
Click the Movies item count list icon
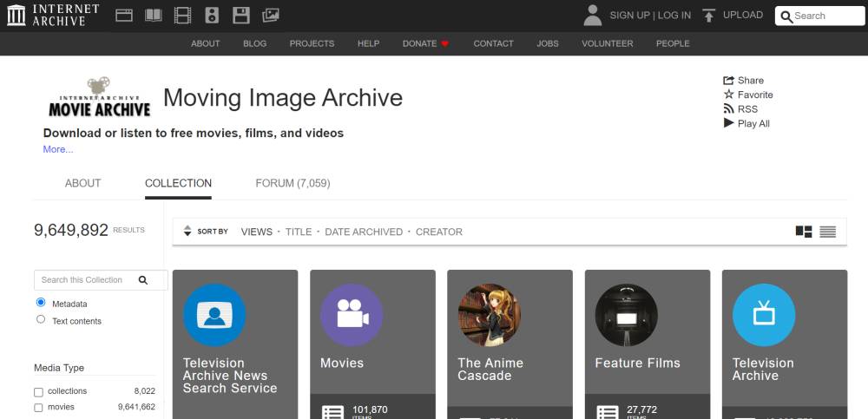coord(332,412)
